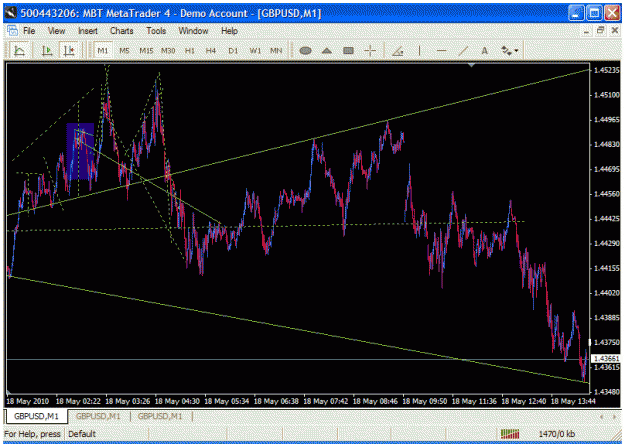Click the line chart icon in toolbar
Screen dimensions: 625x444
point(19,51)
